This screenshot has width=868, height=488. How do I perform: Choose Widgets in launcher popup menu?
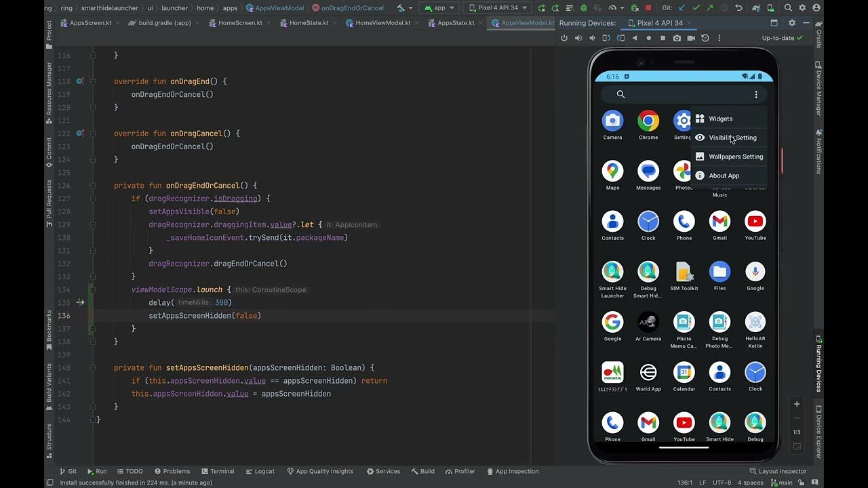point(729,119)
